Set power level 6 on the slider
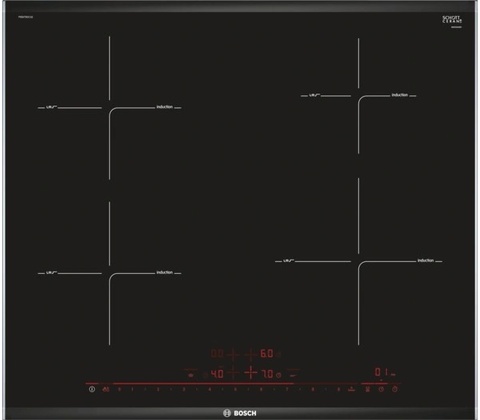The height and width of the screenshot is (420, 480). point(261,389)
